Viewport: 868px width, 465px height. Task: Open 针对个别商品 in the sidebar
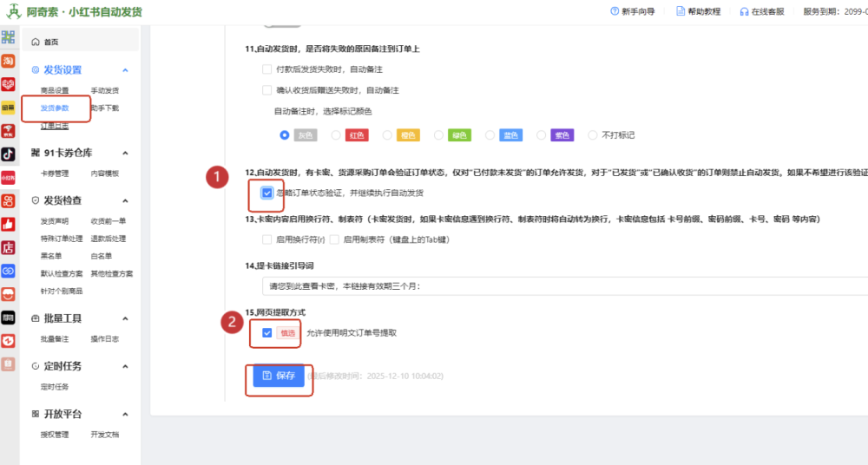click(62, 291)
